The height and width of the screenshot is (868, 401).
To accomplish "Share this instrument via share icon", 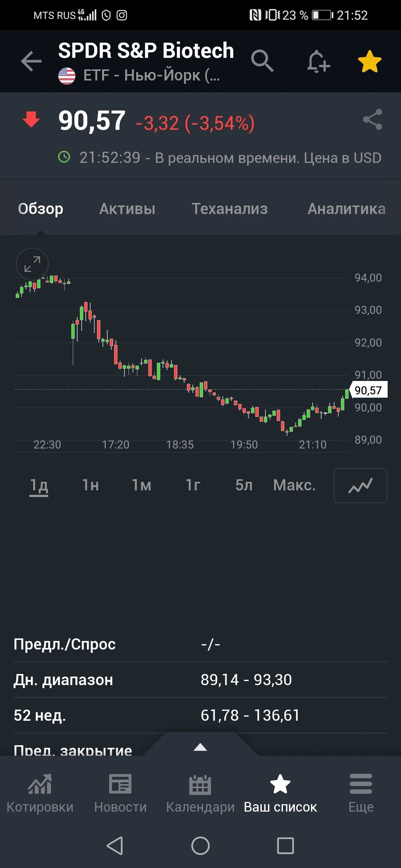I will click(x=372, y=119).
